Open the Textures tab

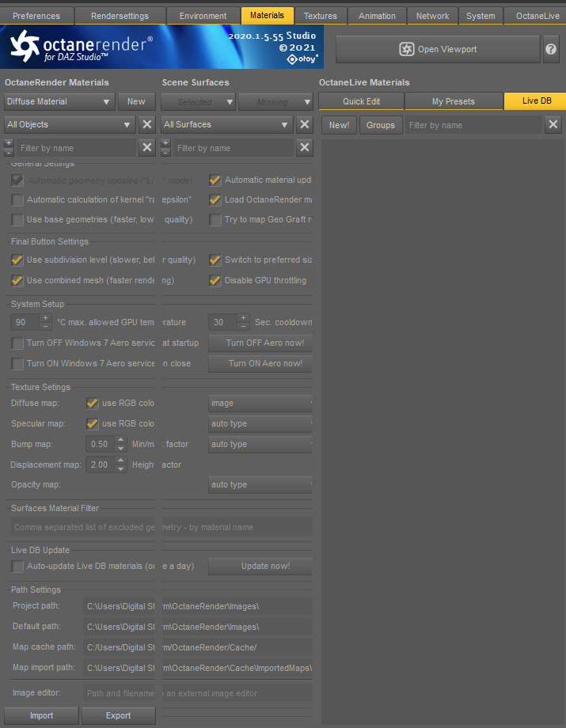[321, 16]
